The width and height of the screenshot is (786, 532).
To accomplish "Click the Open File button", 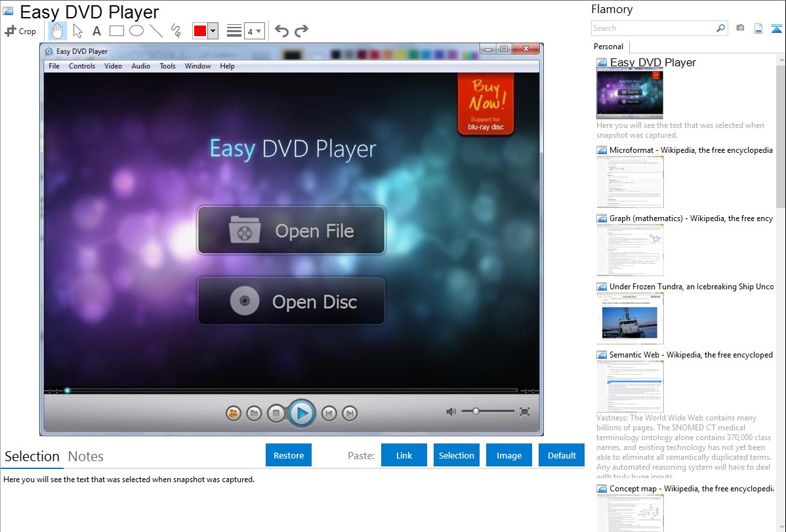I will click(291, 230).
